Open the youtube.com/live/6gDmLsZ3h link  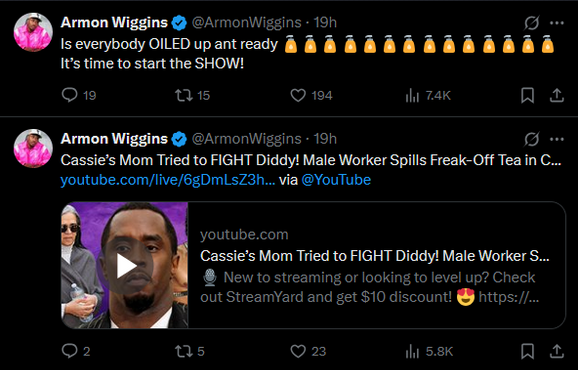(x=168, y=180)
